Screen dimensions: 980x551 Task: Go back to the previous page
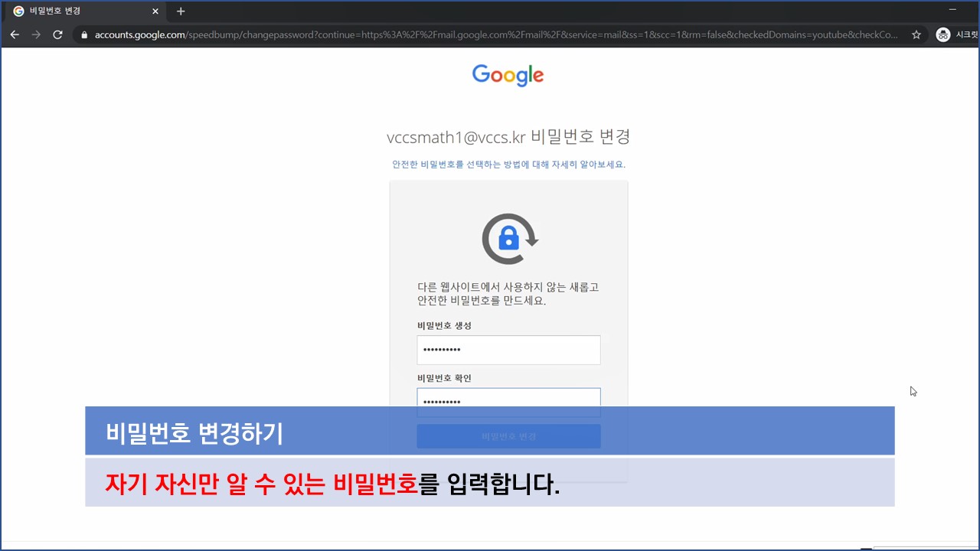[x=15, y=34]
